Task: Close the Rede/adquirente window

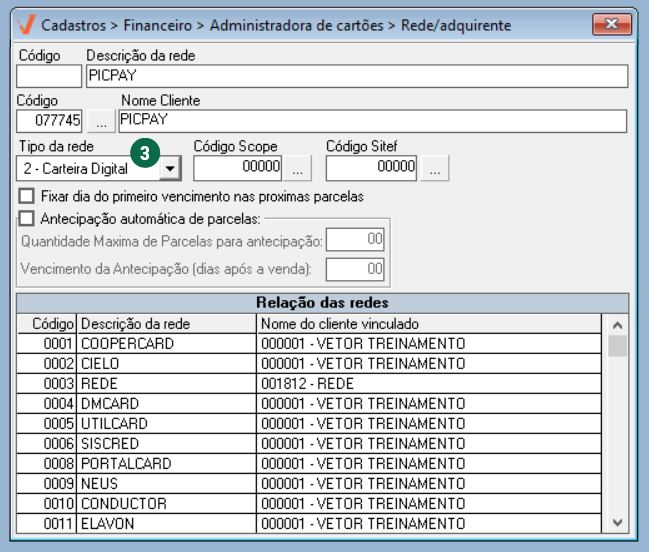Action: [x=612, y=24]
